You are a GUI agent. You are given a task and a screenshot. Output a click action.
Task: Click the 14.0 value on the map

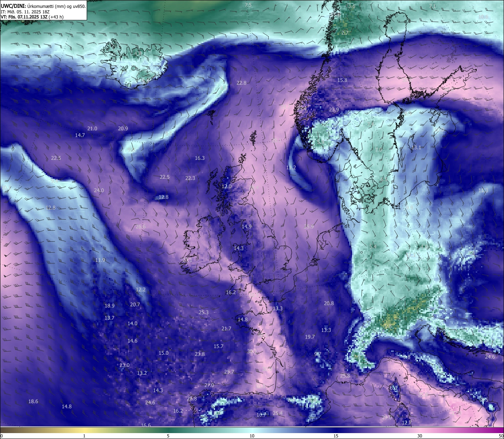point(132,323)
